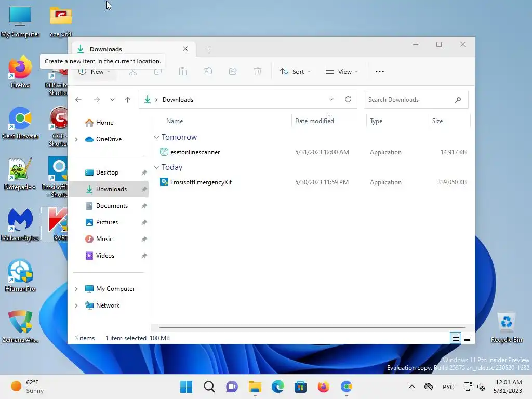Open Microsoft Store from taskbar
The height and width of the screenshot is (399, 532).
coord(301,387)
